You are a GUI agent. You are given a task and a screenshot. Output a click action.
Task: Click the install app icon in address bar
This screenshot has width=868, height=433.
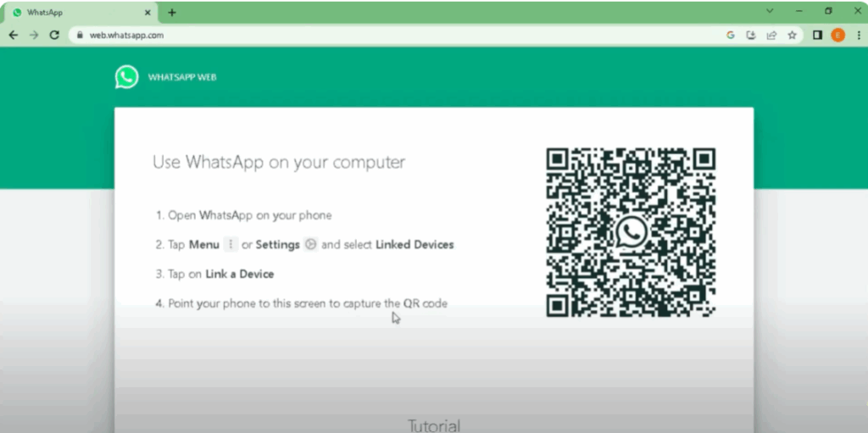(751, 35)
